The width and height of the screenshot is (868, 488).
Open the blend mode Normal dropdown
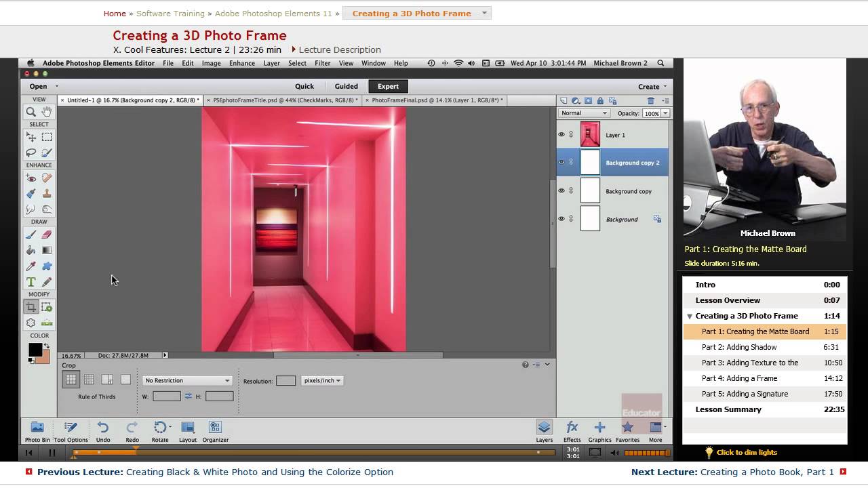click(x=584, y=113)
